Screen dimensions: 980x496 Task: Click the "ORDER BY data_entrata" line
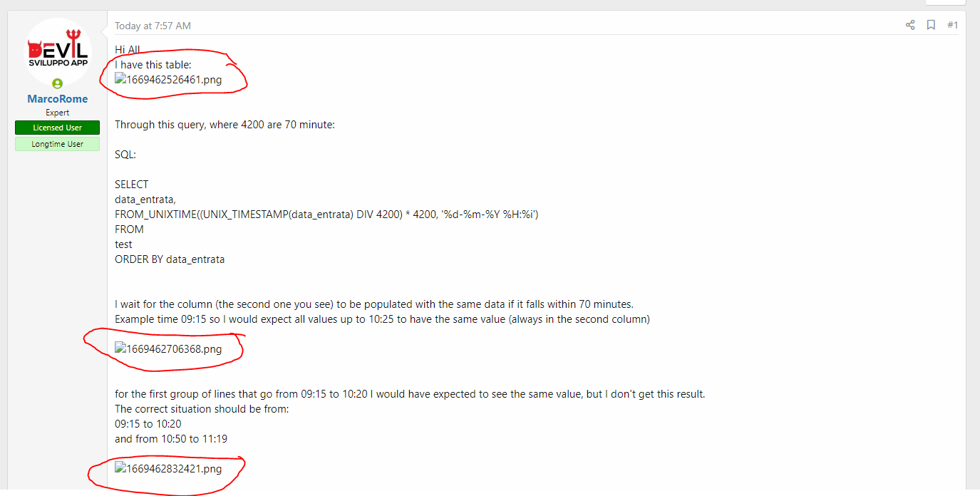[170, 259]
